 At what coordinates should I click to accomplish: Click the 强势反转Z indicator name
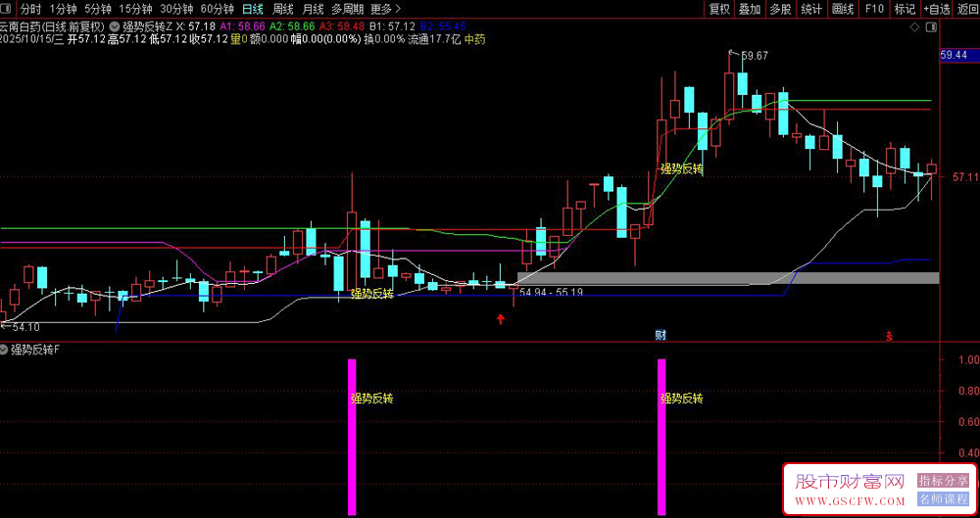[147, 26]
